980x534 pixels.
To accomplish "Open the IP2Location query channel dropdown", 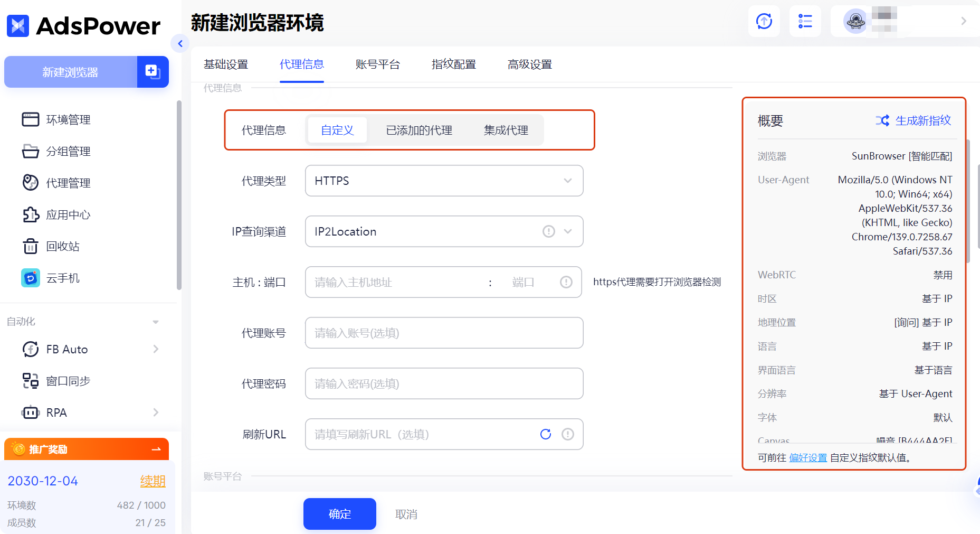I will tap(568, 231).
